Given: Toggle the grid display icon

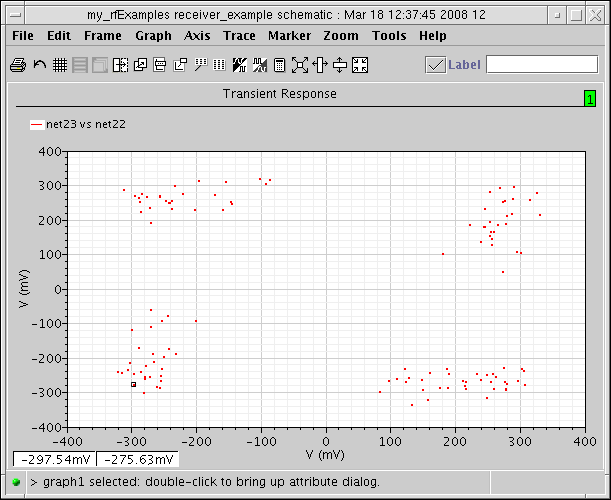Looking at the screenshot, I should (60, 65).
